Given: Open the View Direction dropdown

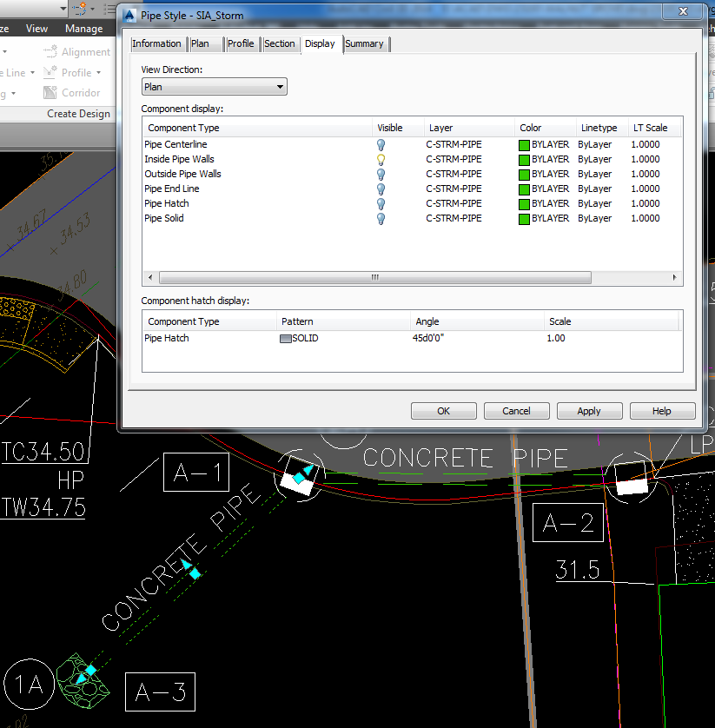Looking at the screenshot, I should click(x=214, y=87).
